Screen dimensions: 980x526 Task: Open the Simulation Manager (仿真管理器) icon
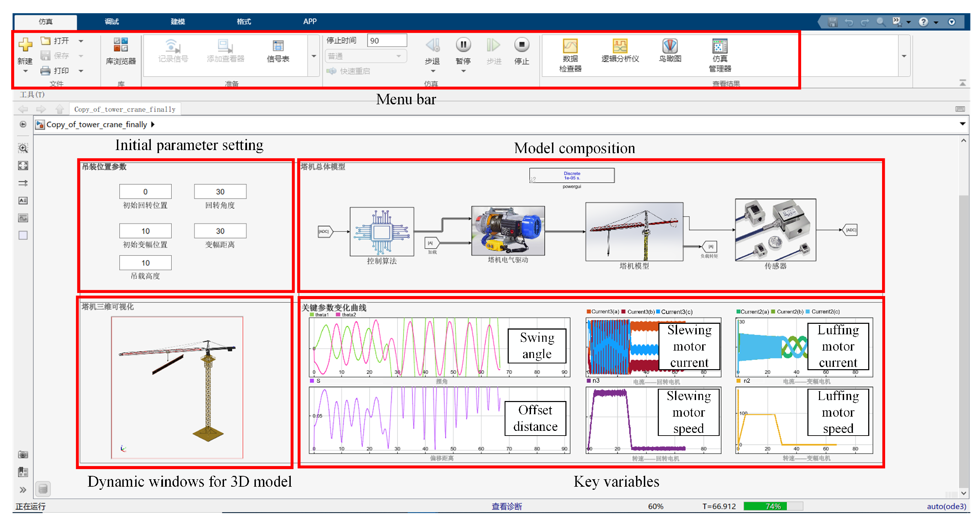719,46
